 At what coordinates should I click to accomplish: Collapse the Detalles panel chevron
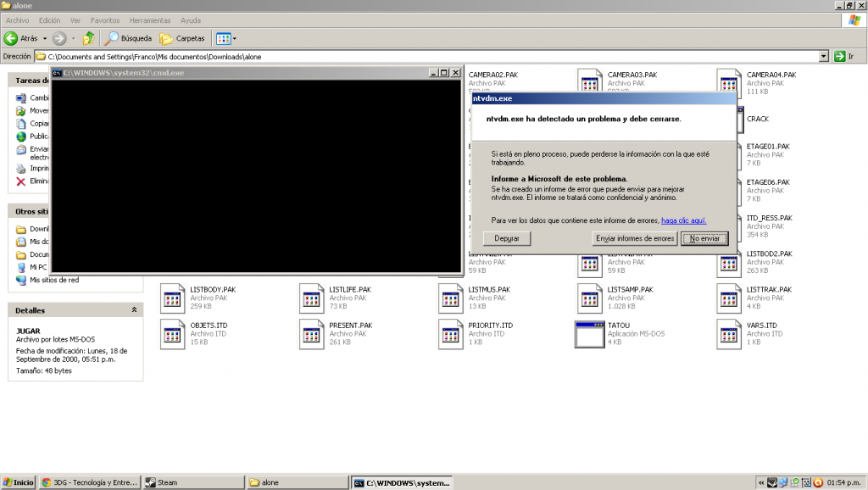coord(134,310)
